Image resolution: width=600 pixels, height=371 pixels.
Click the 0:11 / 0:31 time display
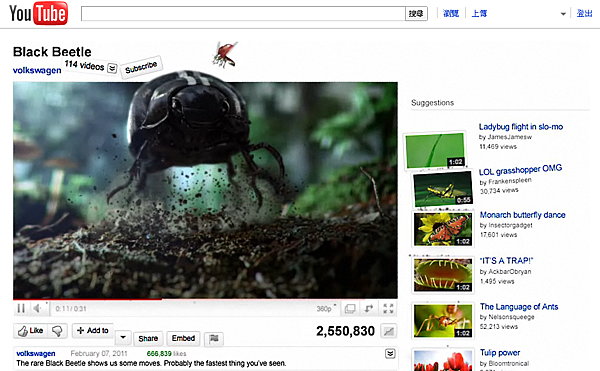coord(71,309)
